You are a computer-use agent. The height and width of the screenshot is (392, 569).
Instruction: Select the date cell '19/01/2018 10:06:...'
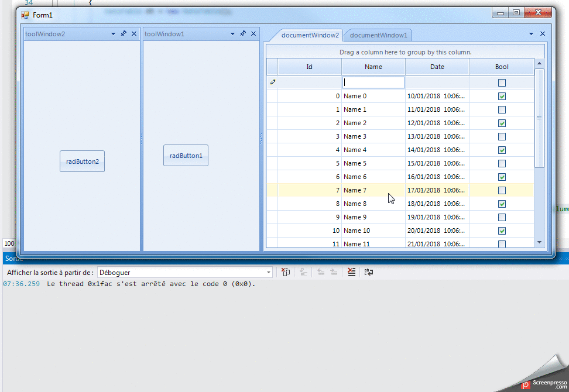[x=437, y=217]
